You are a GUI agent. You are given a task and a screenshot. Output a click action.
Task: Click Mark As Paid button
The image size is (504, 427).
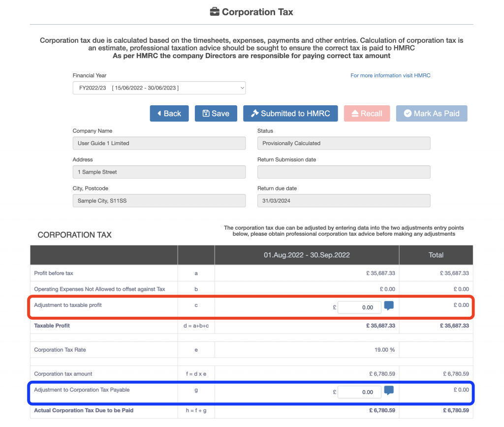tap(431, 114)
